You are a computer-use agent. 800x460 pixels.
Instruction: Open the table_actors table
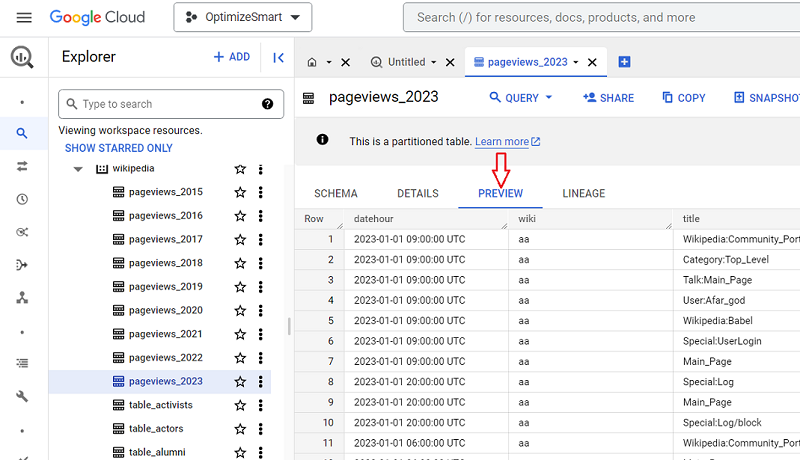(x=156, y=429)
